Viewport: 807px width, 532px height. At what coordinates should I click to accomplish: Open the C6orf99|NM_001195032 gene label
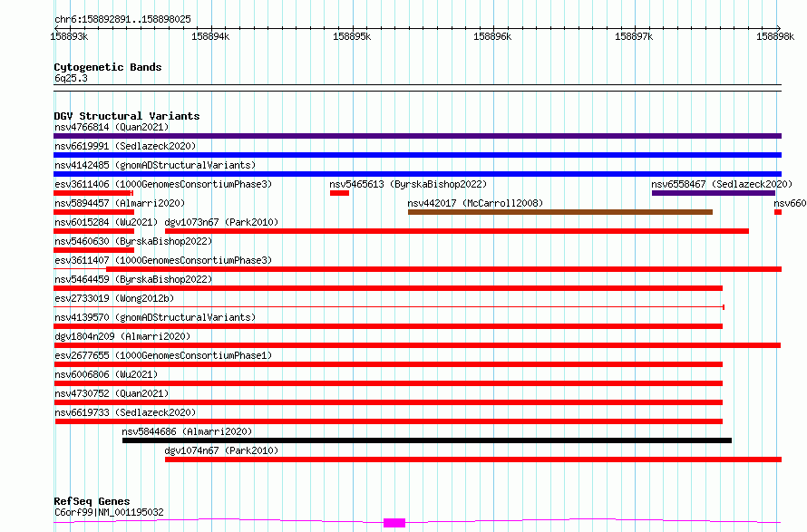(109, 512)
